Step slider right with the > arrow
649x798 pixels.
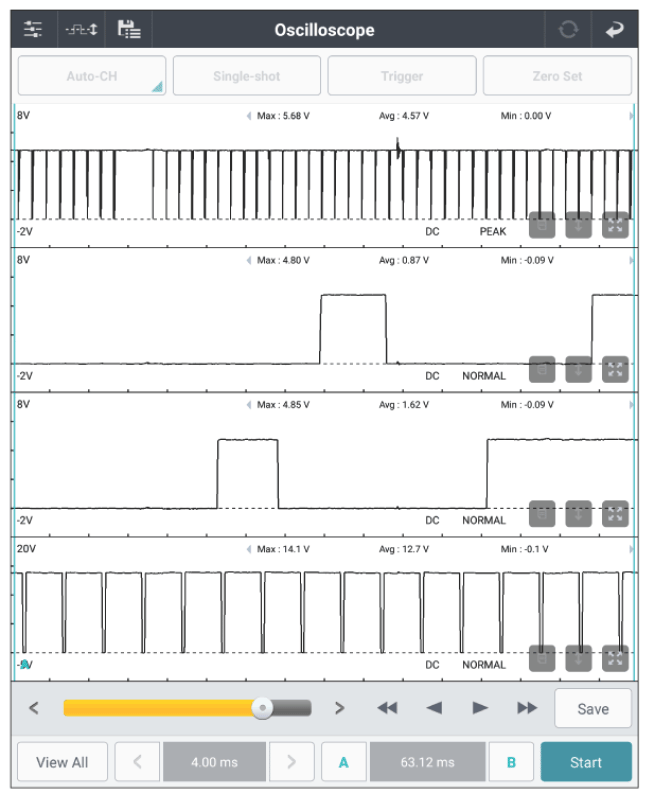pos(340,708)
